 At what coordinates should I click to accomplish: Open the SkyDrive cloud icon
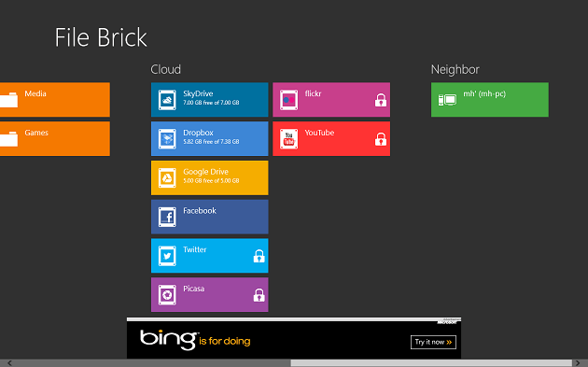point(167,100)
